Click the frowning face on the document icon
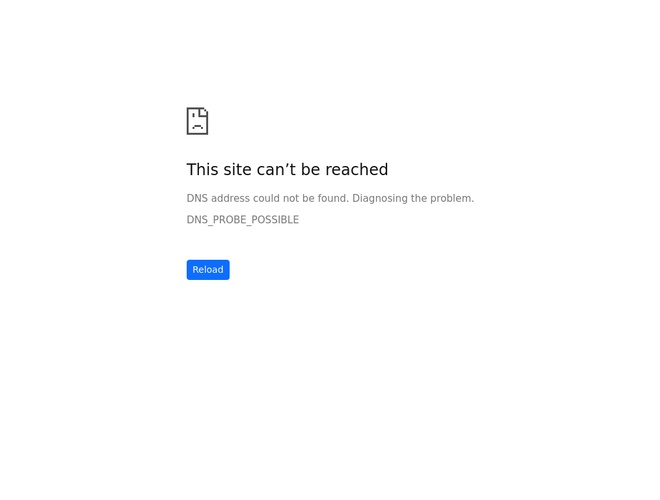Image resolution: width=660 pixels, height=500 pixels. [x=197, y=123]
